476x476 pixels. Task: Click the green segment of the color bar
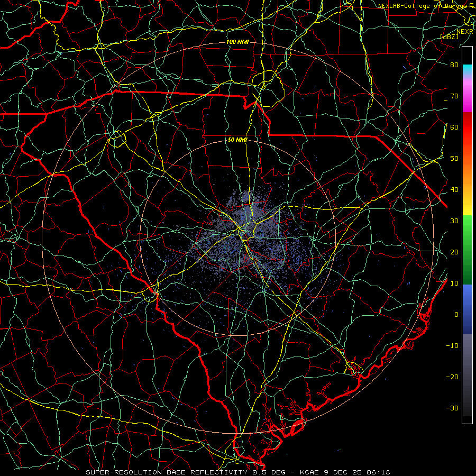click(x=467, y=250)
